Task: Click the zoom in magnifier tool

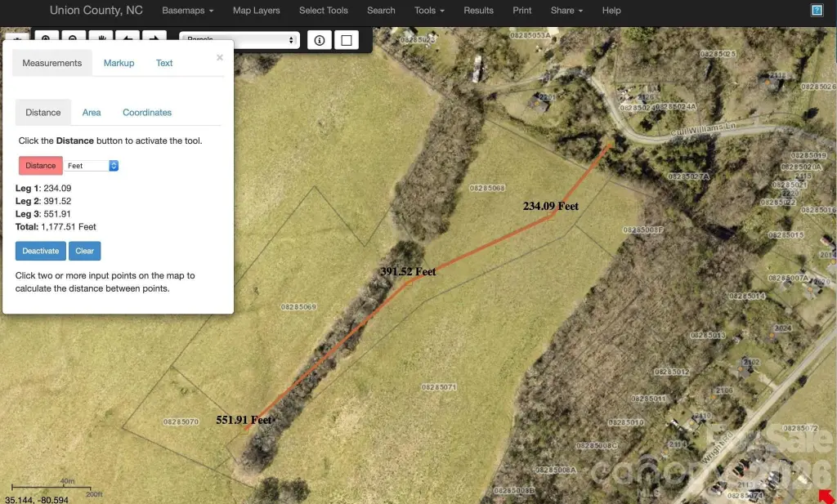Action: (47, 38)
